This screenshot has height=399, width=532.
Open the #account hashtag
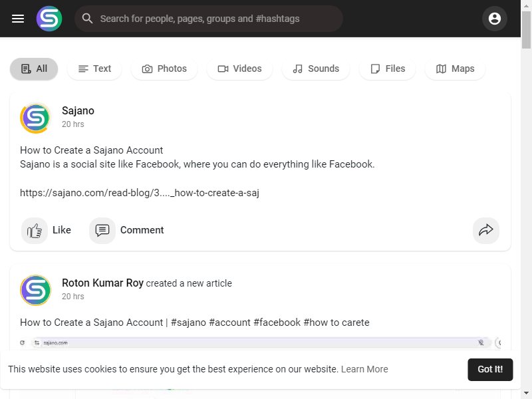[229, 323]
